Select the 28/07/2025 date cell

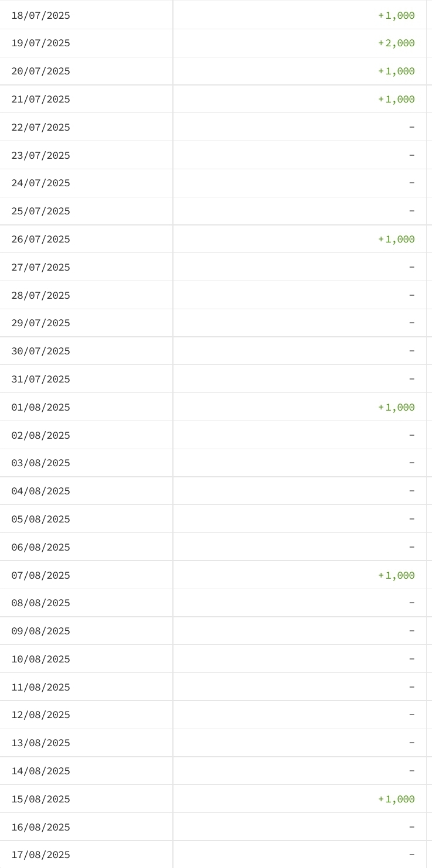(x=41, y=296)
